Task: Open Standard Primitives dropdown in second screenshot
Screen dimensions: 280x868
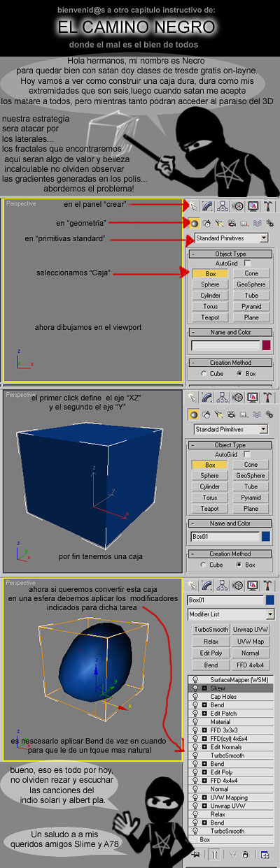Action: pos(231,429)
